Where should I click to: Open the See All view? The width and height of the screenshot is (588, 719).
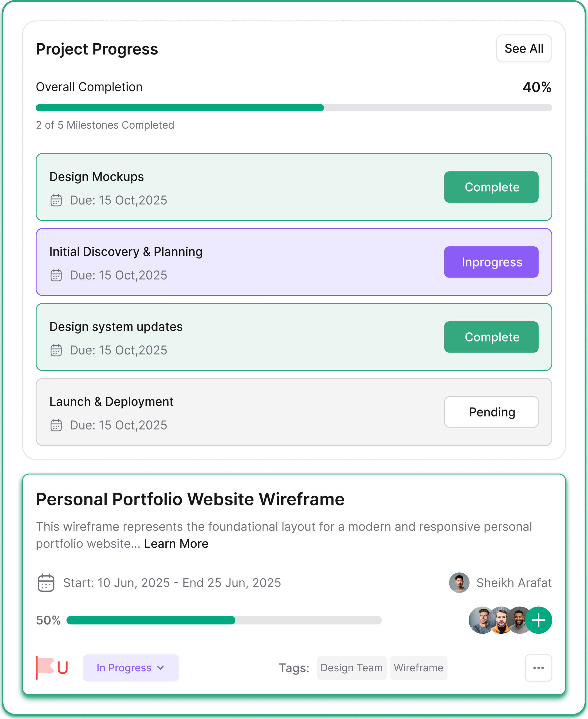[x=524, y=48]
